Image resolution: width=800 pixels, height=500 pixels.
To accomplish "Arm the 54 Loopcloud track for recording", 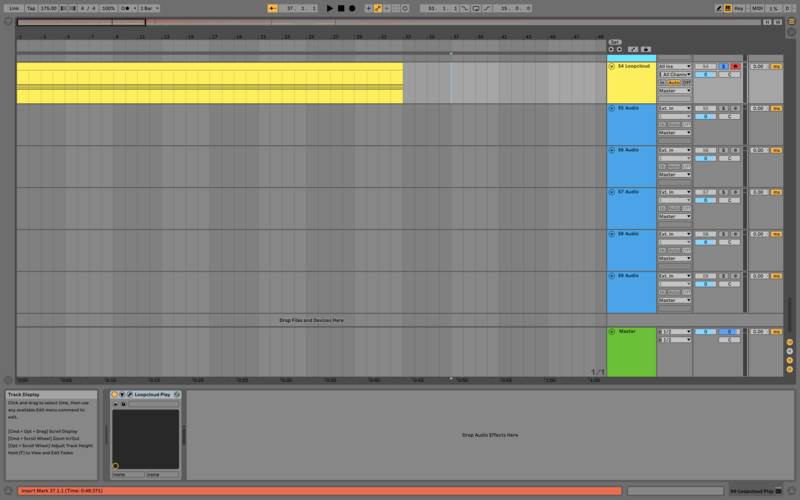I will [735, 67].
